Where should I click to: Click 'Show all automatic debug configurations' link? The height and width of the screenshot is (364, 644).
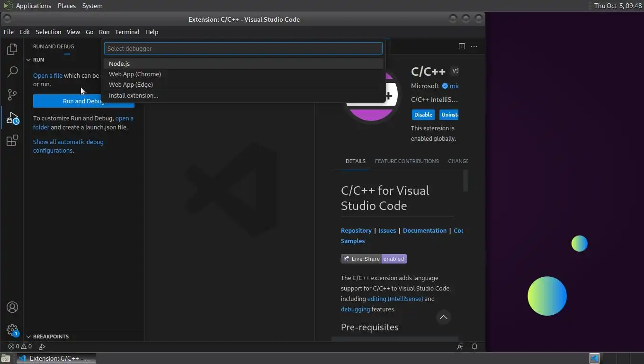click(68, 146)
